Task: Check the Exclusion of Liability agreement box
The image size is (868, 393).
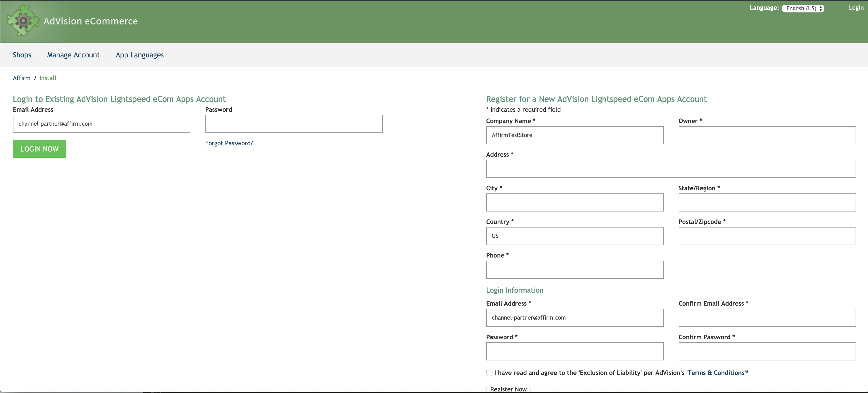Action: [x=489, y=373]
